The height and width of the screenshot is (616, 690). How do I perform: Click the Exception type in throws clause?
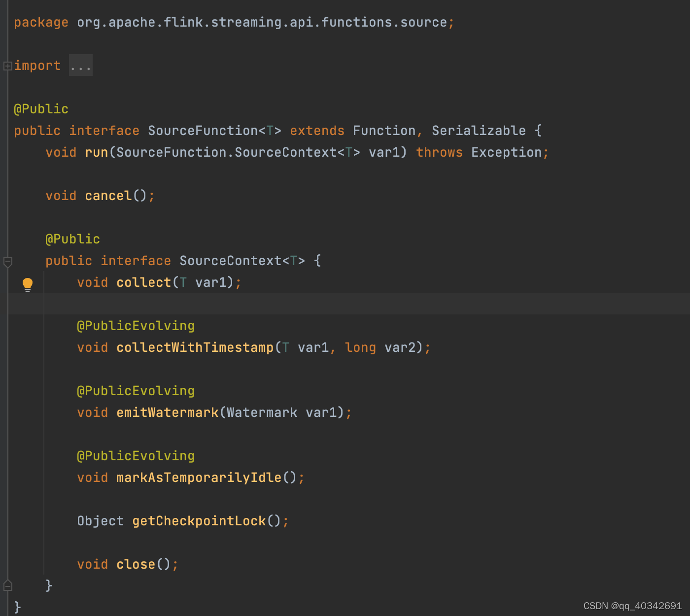pyautogui.click(x=506, y=152)
